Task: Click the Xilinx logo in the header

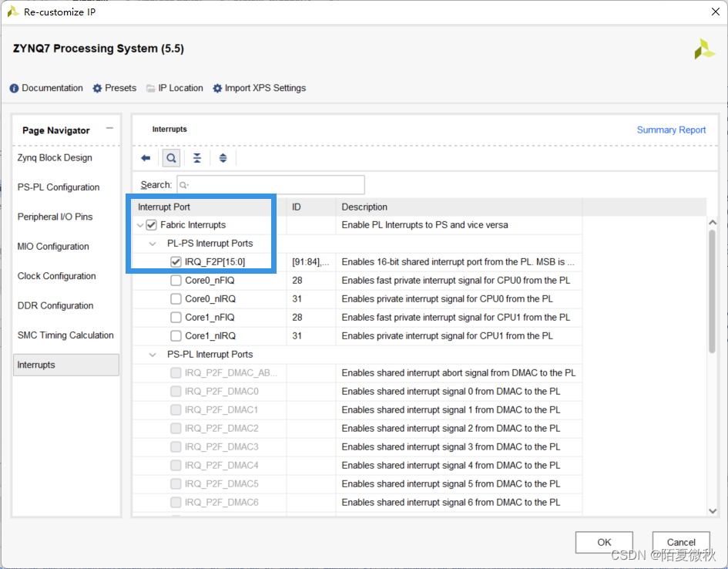Action: pyautogui.click(x=704, y=49)
